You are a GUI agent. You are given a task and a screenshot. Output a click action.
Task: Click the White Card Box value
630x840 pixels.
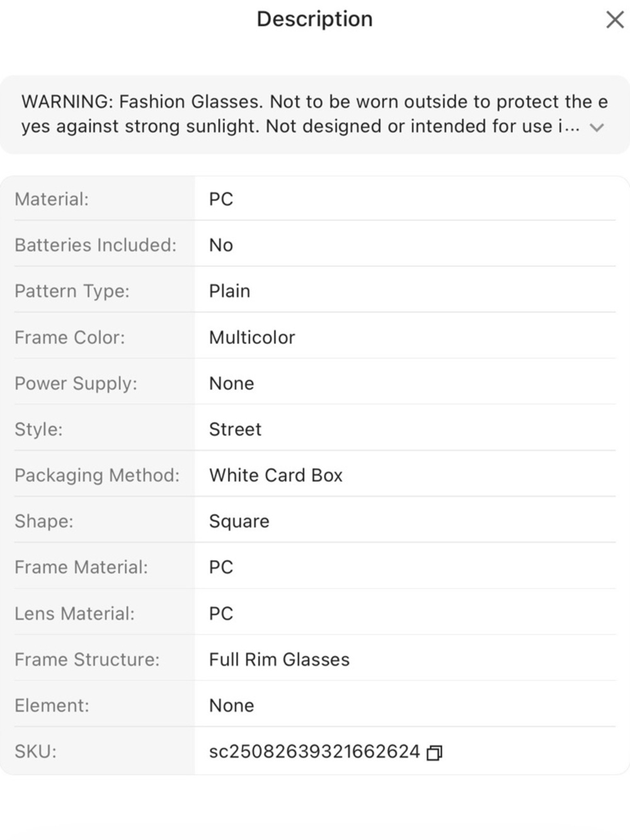[276, 475]
